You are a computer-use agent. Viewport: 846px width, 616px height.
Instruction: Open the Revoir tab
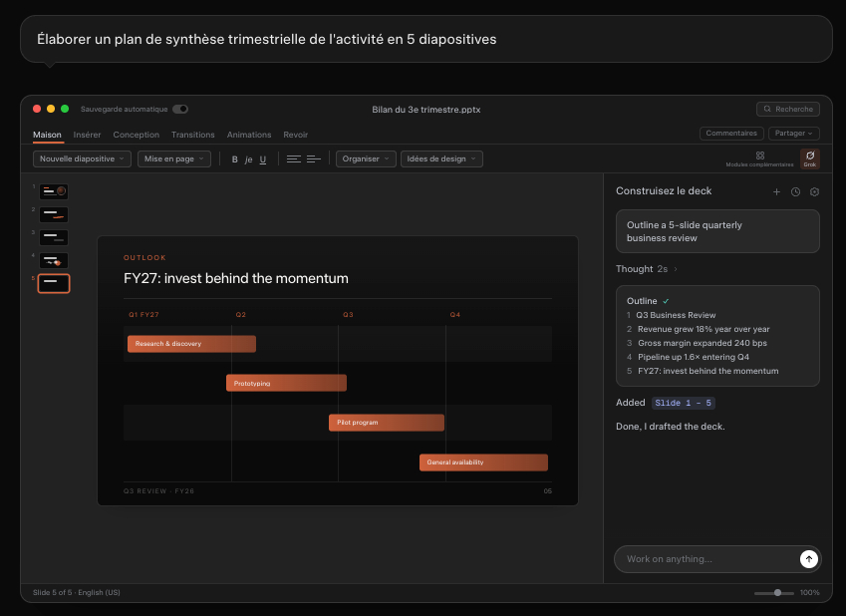[x=296, y=135]
